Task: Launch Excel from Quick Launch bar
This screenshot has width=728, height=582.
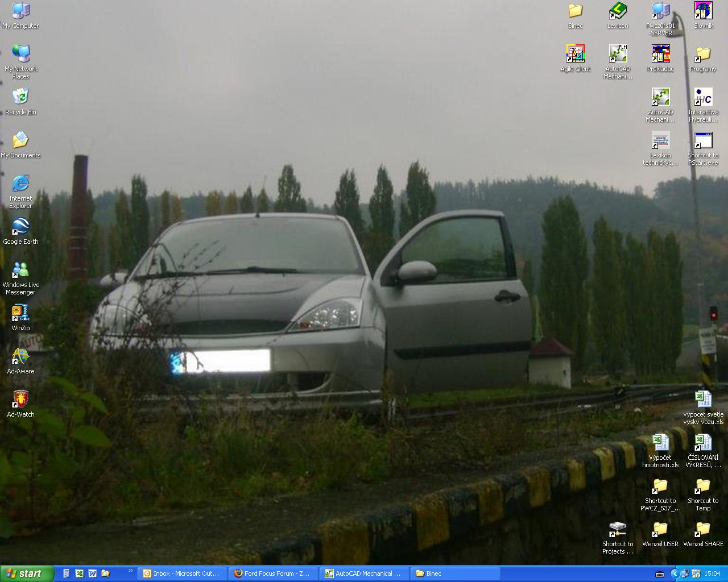Action: pos(80,573)
